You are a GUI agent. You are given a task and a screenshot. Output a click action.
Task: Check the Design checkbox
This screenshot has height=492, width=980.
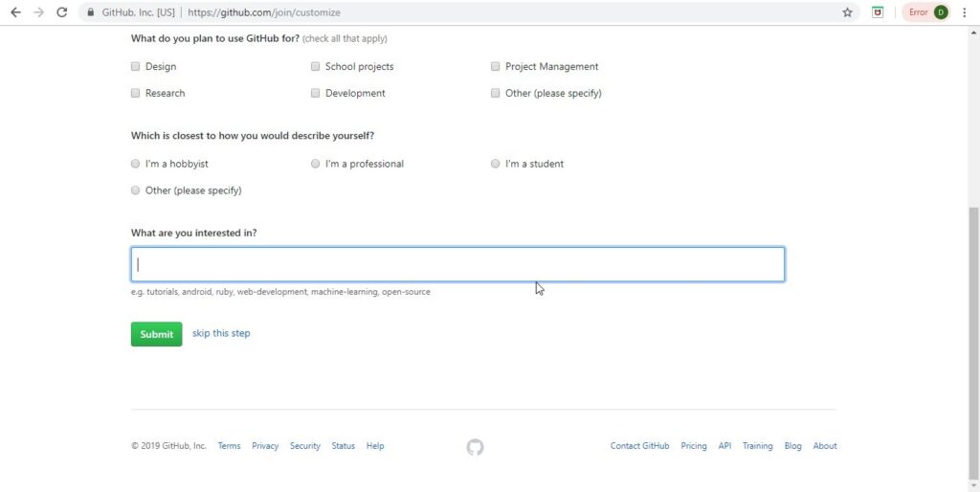(x=135, y=66)
